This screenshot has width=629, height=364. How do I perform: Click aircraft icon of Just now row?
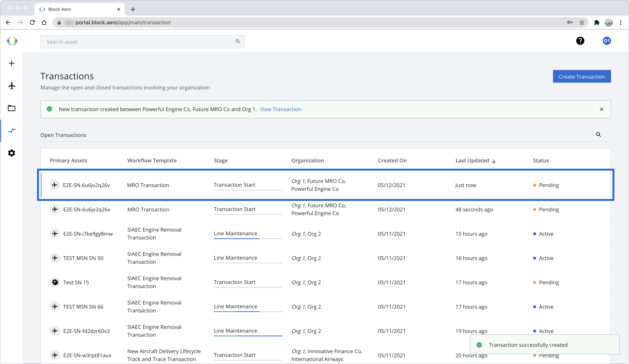(x=54, y=185)
